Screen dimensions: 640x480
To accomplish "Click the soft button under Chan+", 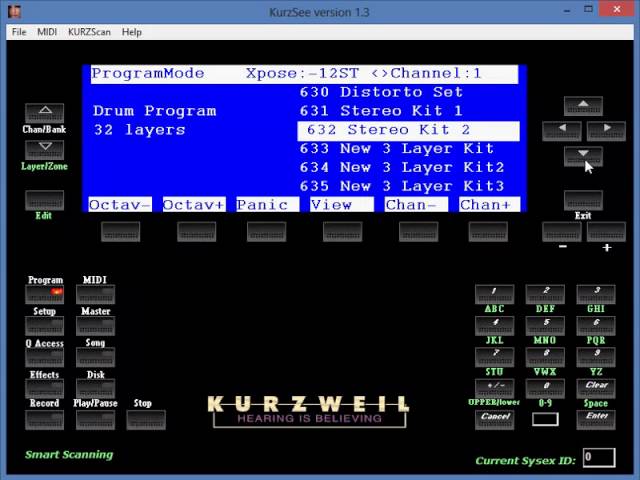I will [488, 231].
